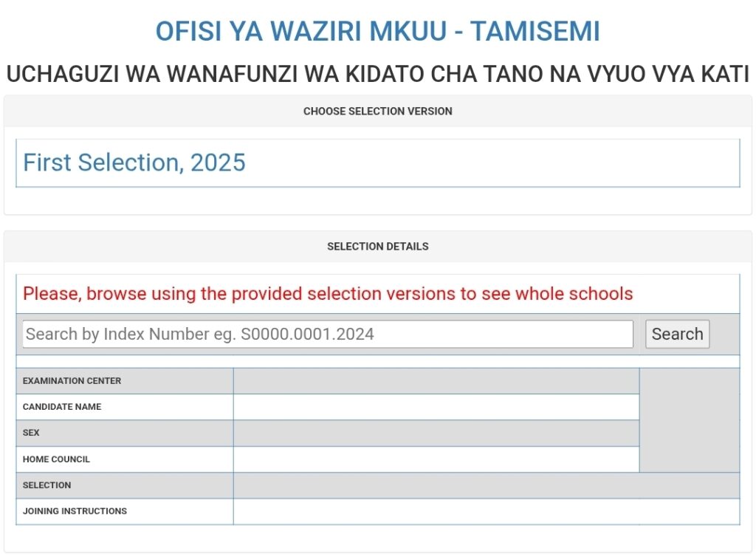
Task: Click the JOINING INSTRUCTIONS row label
Action: 75,511
